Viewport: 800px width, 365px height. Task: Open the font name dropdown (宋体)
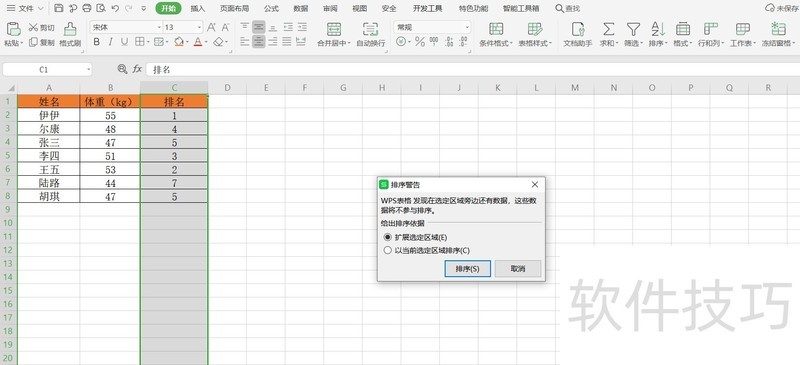pyautogui.click(x=159, y=28)
